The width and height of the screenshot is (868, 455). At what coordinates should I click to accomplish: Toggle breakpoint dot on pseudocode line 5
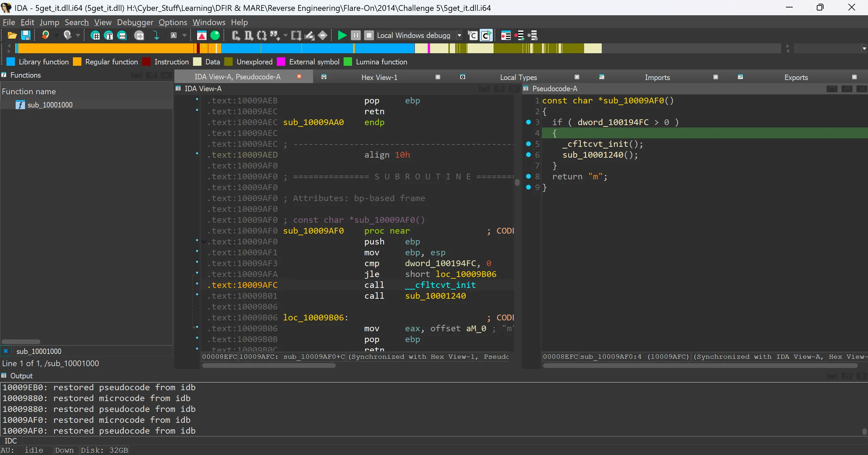pyautogui.click(x=528, y=144)
